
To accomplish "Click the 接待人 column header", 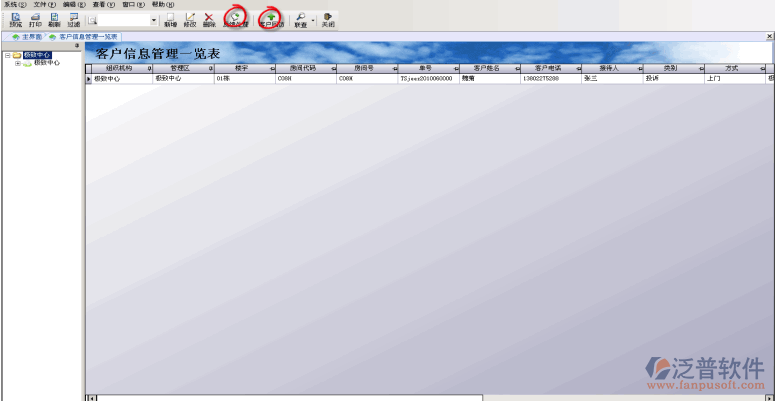I will pos(612,68).
